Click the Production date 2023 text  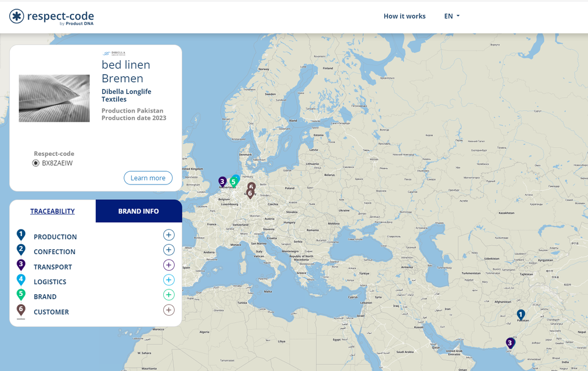134,118
